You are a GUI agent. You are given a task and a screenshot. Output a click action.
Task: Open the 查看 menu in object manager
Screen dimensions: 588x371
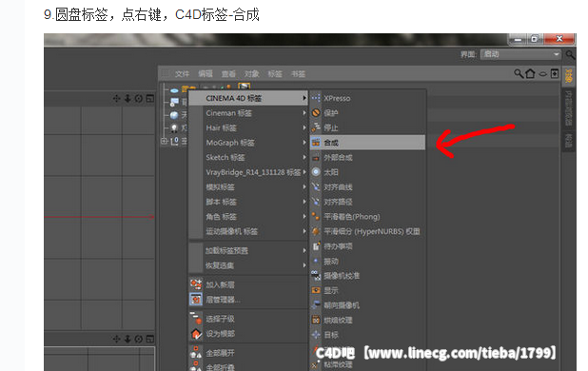pos(228,74)
